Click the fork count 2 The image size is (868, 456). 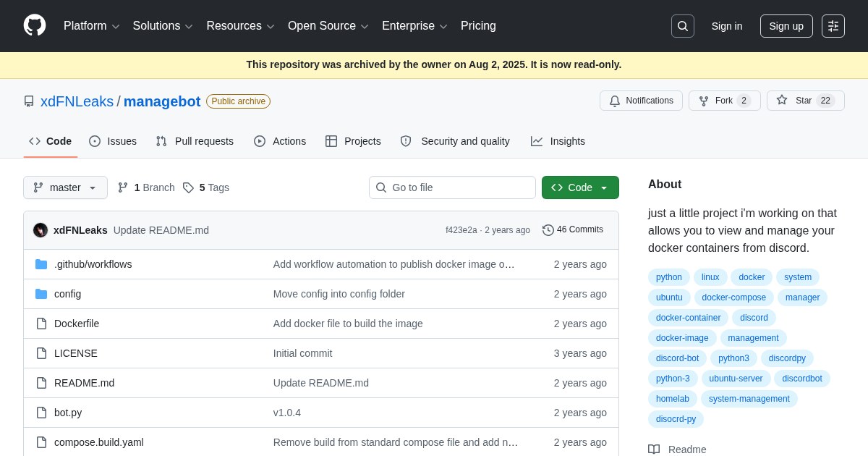pos(744,101)
